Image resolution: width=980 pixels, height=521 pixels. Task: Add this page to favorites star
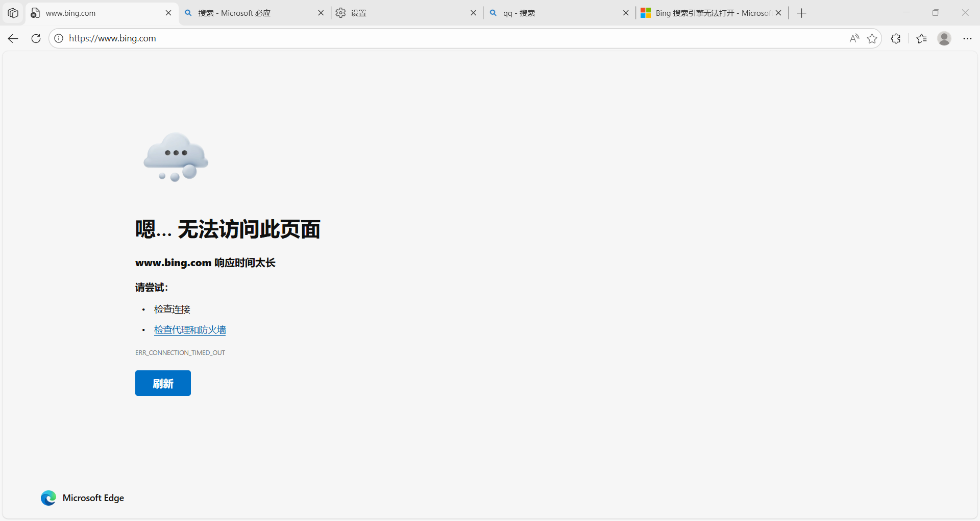pyautogui.click(x=872, y=38)
